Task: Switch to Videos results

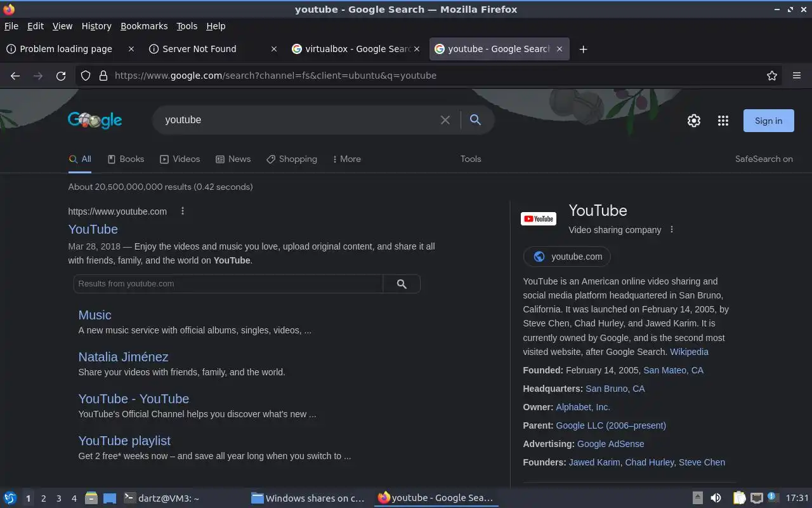Action: click(180, 159)
